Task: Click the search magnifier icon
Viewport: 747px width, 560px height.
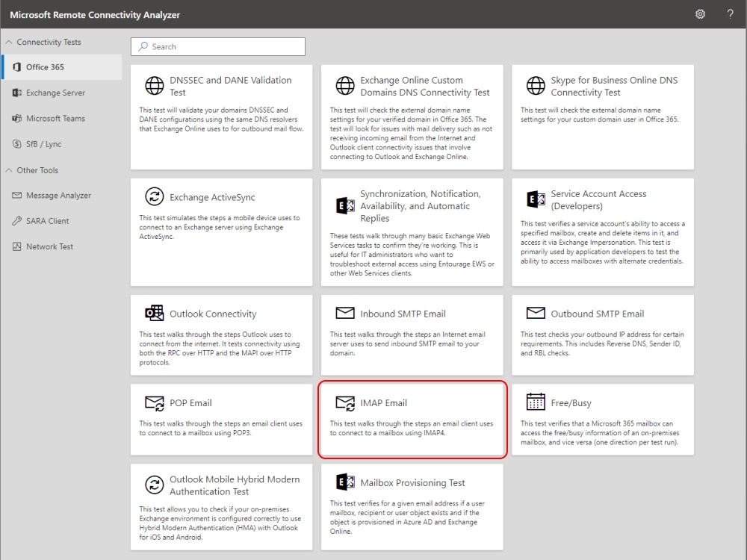Action: click(x=143, y=46)
